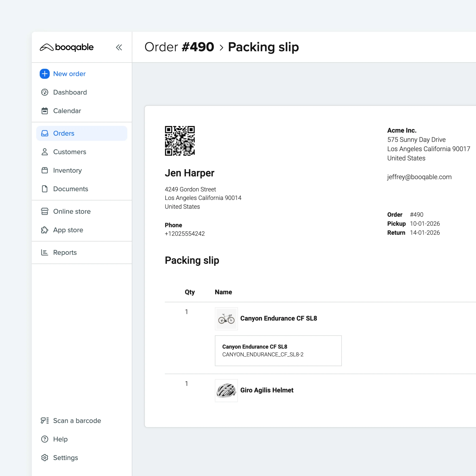
Task: Click the QR code on packing slip
Action: tap(180, 141)
